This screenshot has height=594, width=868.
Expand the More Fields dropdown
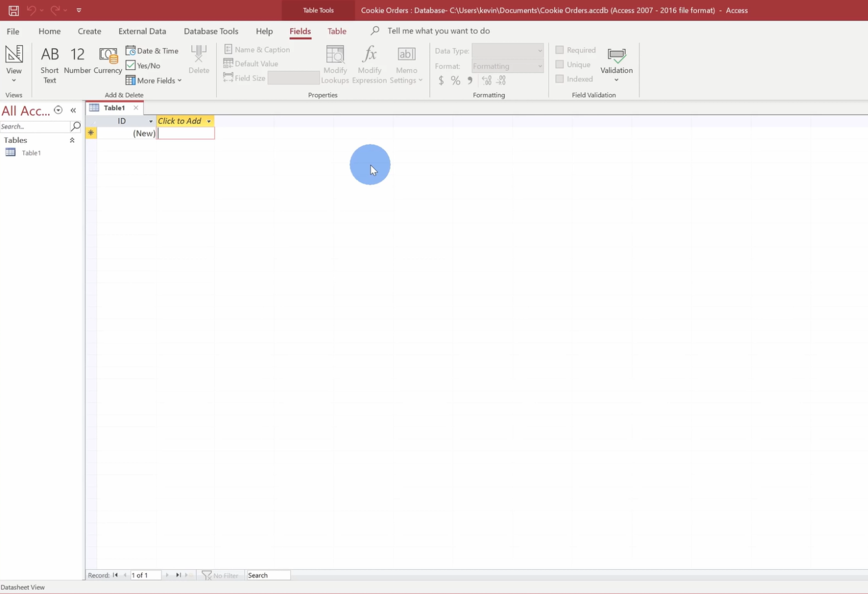154,80
